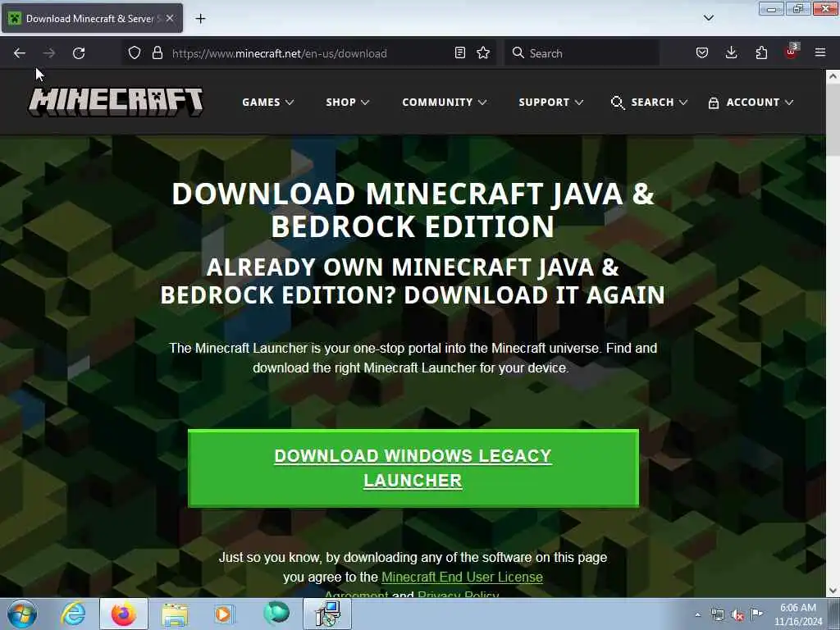This screenshot has height=630, width=840.
Task: Click the red extension badge icon
Action: click(792, 52)
